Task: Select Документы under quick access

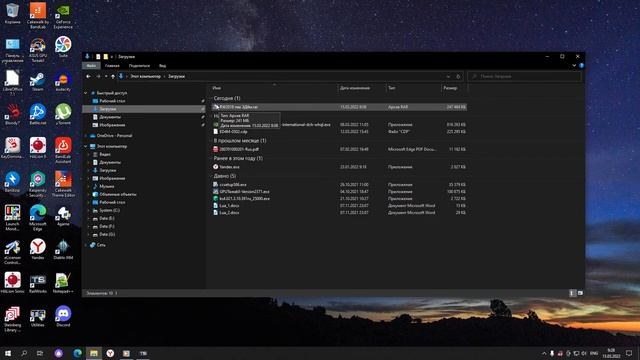Action: 110,117
